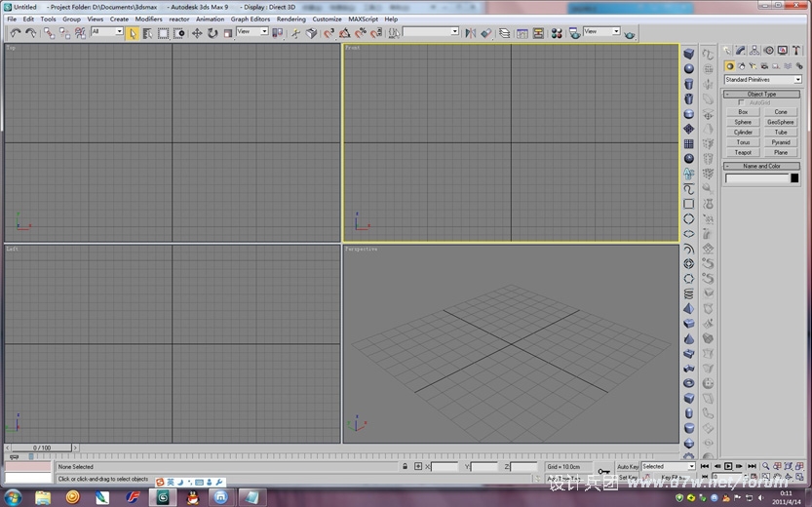Select the Geometry category icon
This screenshot has width=812, height=507.
click(x=730, y=66)
